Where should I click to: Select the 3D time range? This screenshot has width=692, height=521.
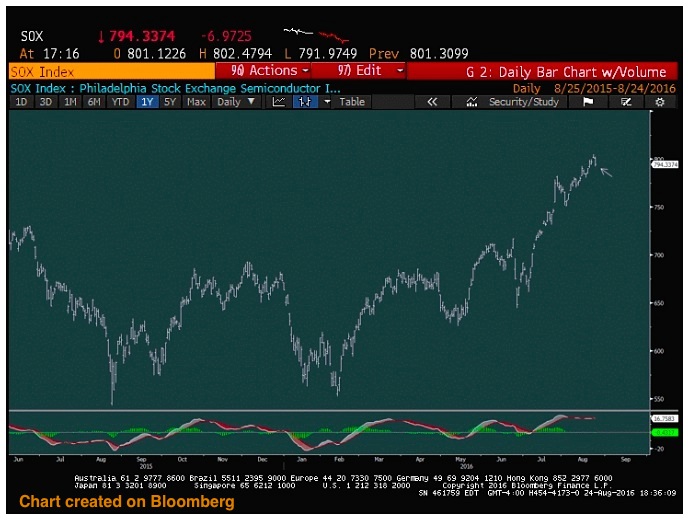click(45, 102)
